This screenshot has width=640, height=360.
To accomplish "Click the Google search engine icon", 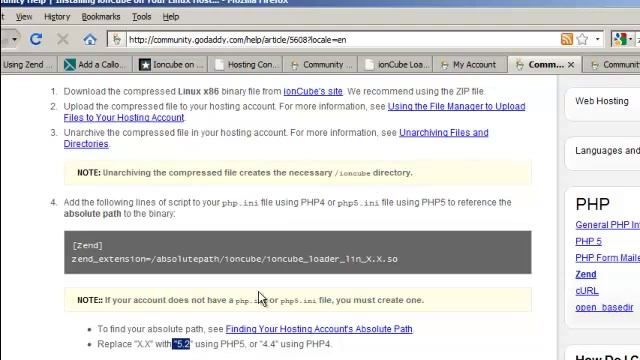I will [x=620, y=39].
